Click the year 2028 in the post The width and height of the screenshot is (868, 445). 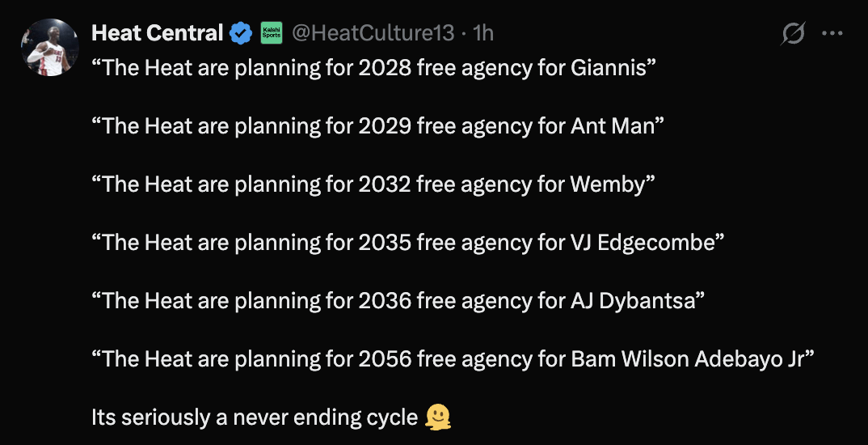pyautogui.click(x=384, y=68)
